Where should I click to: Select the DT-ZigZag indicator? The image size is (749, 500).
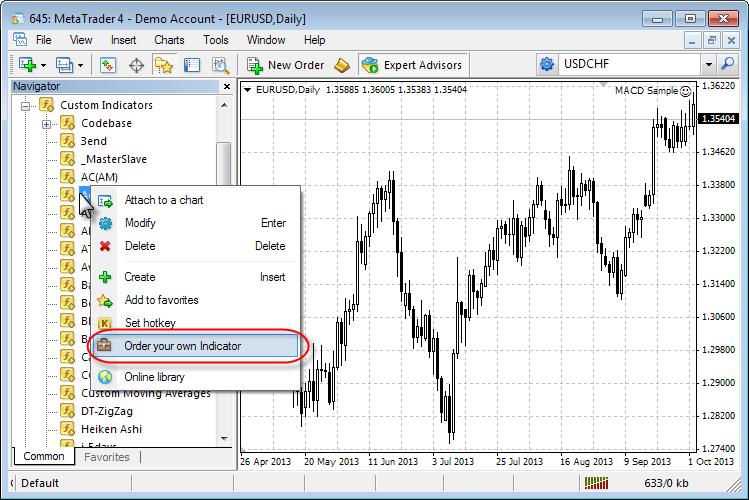click(x=107, y=411)
